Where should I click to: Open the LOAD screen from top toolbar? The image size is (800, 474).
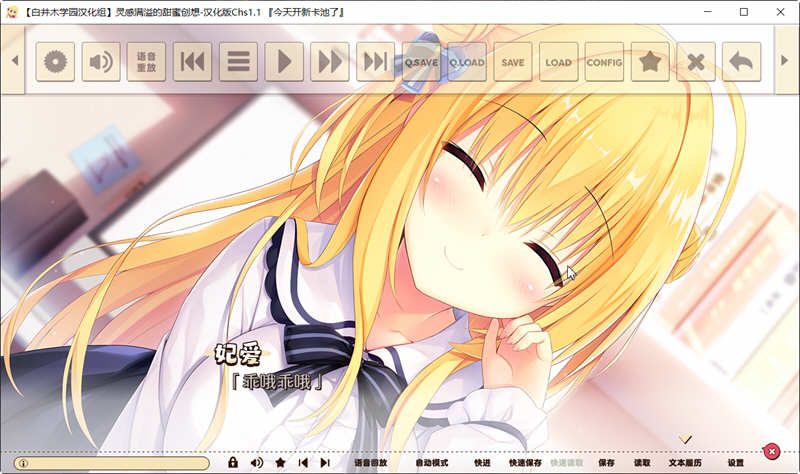tap(559, 62)
